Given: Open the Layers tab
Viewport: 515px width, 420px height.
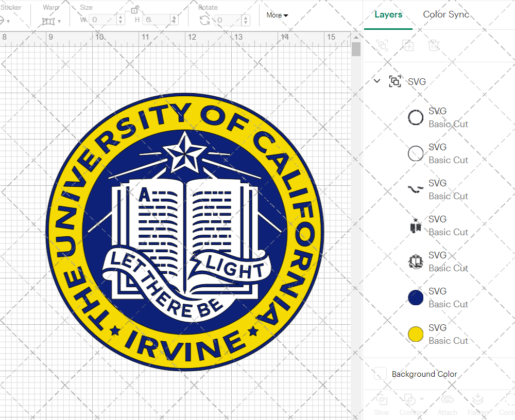Looking at the screenshot, I should tap(388, 14).
